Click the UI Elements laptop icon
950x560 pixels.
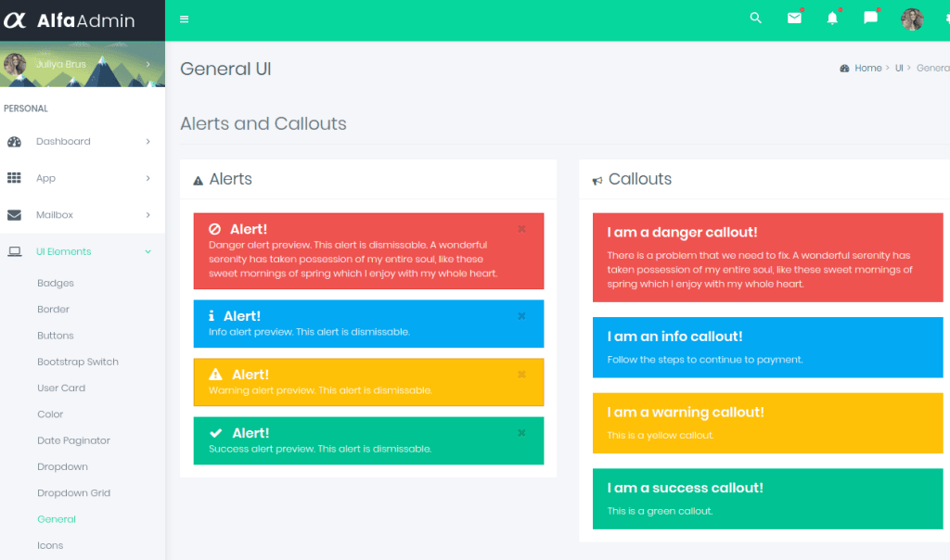click(x=15, y=252)
